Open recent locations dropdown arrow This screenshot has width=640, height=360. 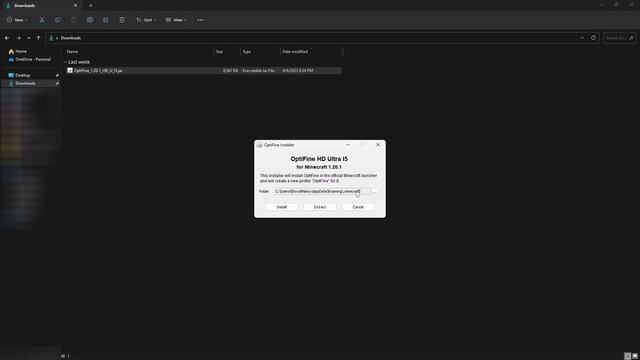point(29,38)
